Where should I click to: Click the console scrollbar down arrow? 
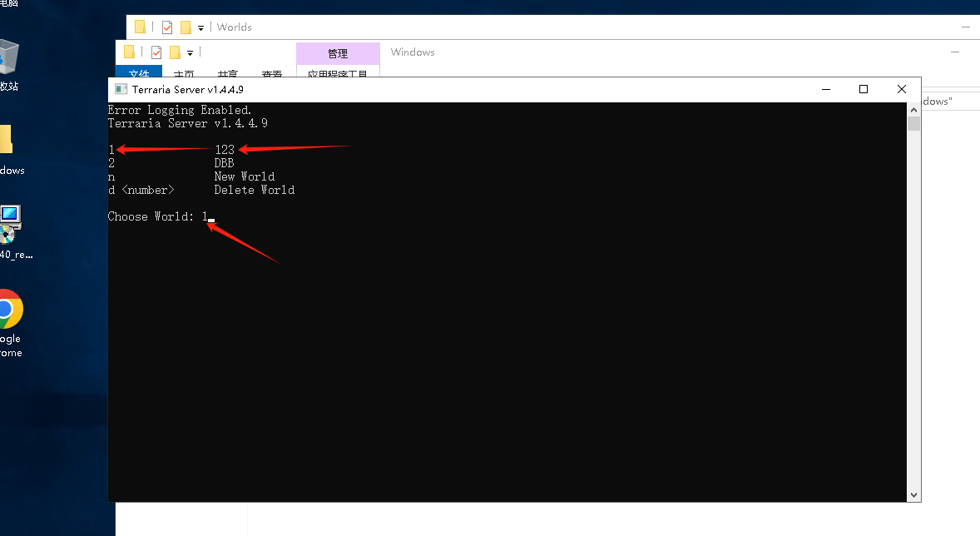tap(913, 495)
